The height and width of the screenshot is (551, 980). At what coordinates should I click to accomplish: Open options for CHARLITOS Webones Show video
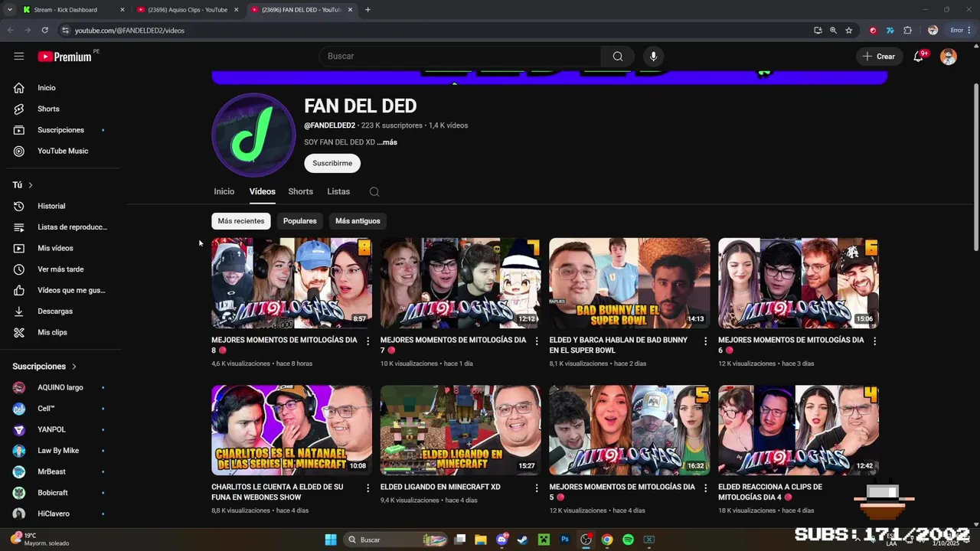pyautogui.click(x=367, y=488)
